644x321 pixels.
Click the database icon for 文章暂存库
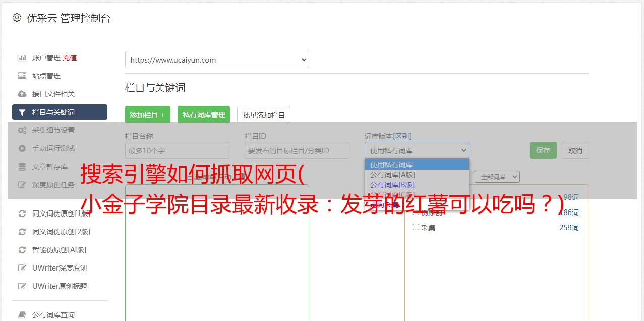point(22,167)
